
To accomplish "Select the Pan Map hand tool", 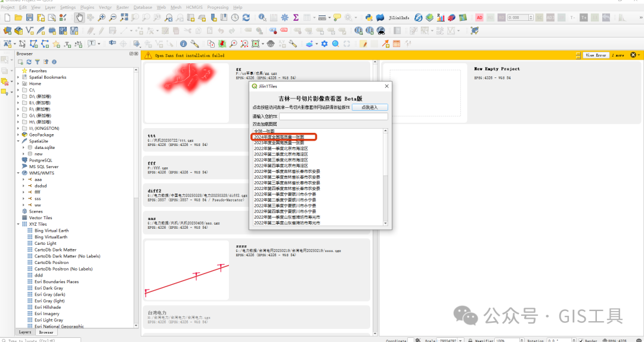I will click(x=79, y=18).
